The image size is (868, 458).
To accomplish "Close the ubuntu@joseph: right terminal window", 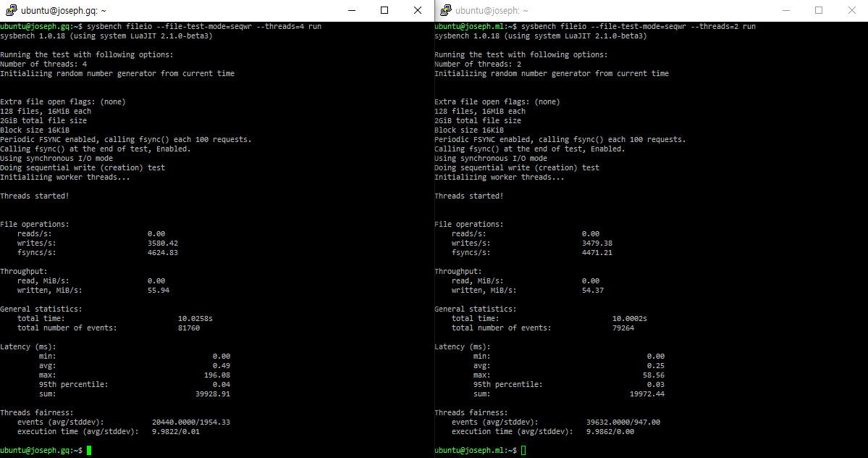I will 852,11.
